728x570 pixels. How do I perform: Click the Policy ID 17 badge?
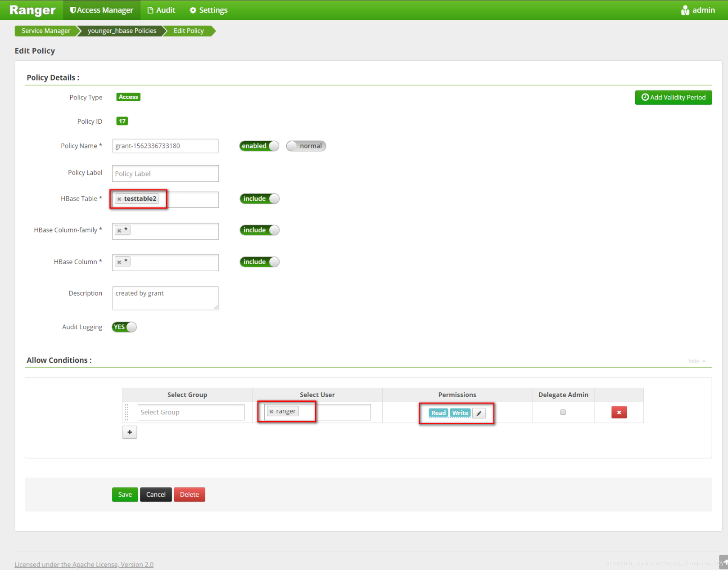coord(122,121)
